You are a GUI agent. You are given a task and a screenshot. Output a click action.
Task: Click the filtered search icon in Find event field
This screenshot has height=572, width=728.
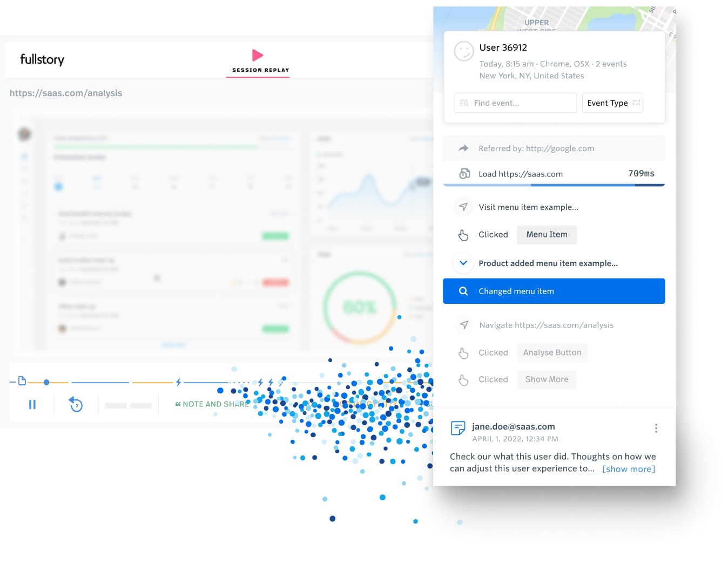tap(464, 103)
